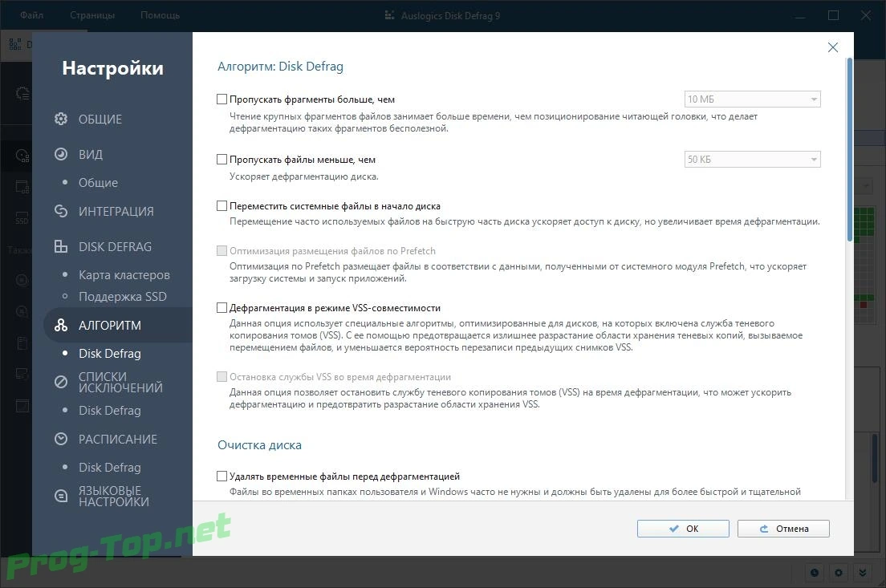Click the Очистка диска heading

click(x=259, y=445)
